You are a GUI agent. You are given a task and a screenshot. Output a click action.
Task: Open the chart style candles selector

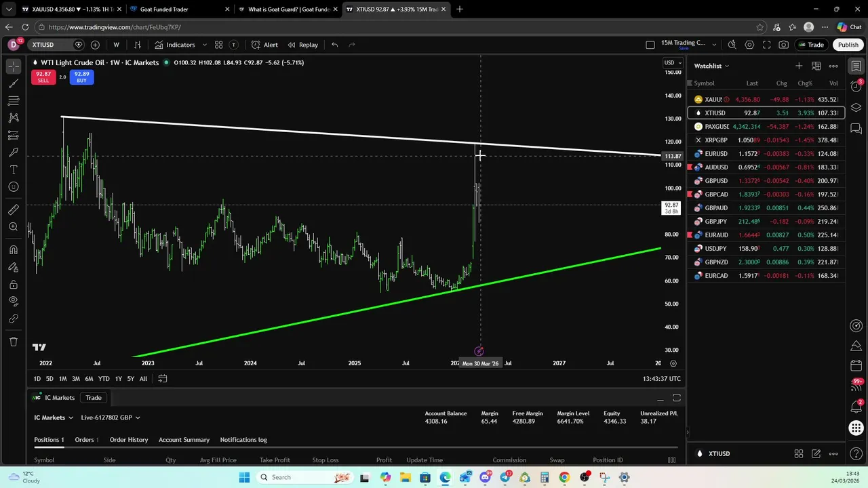click(x=138, y=45)
